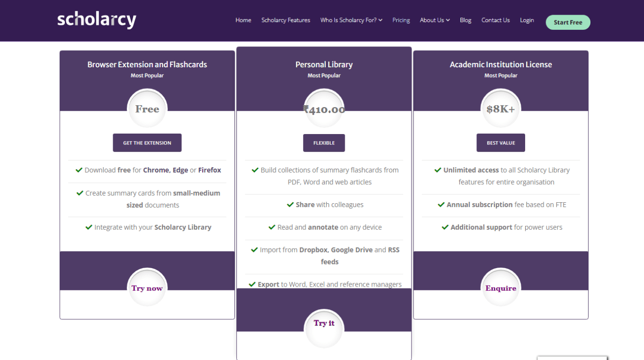
Task: Click checkmark beside Build collections of summary flashcards
Action: [x=255, y=170]
